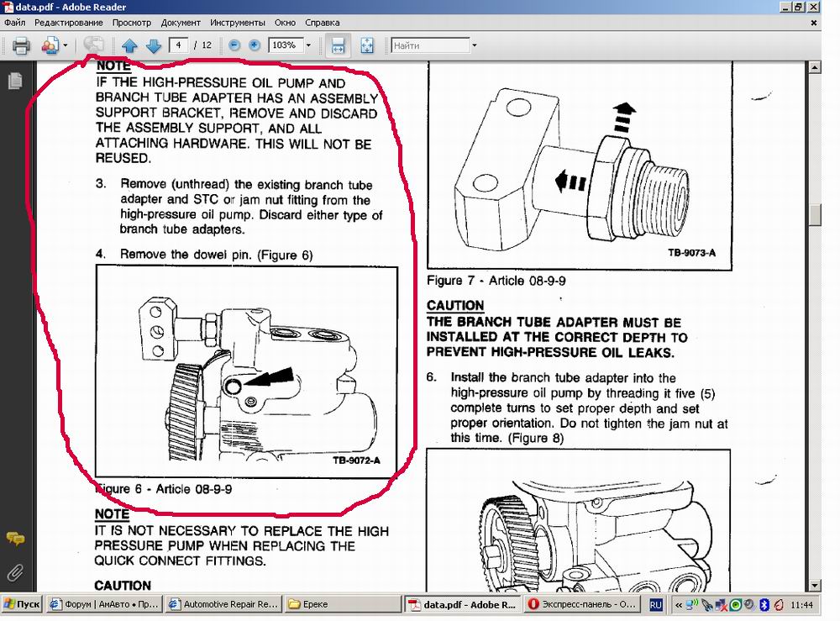Open the Attachments paperclip panel
Viewport: 840px width, 621px height.
(x=14, y=573)
